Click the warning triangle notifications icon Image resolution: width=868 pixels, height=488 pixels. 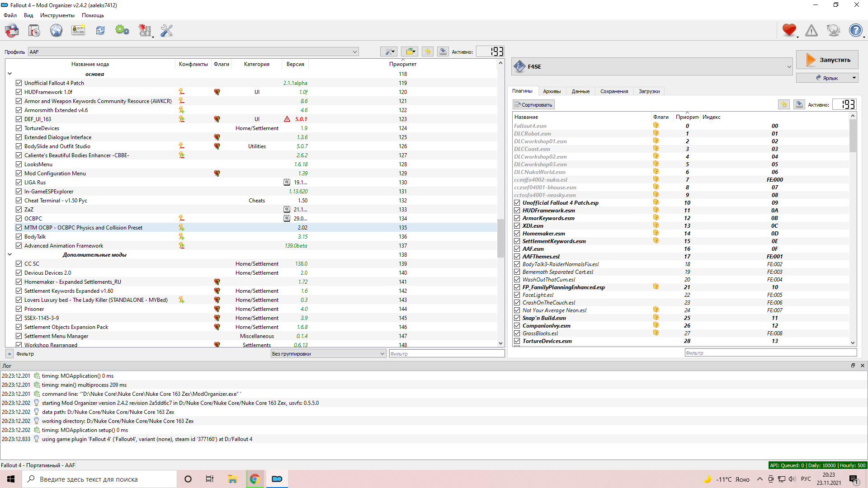pos(811,31)
